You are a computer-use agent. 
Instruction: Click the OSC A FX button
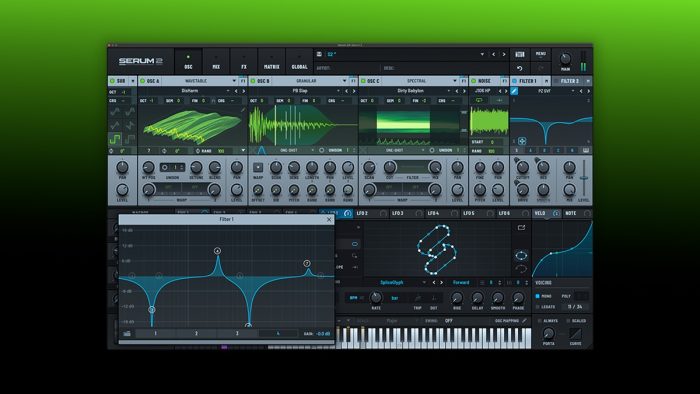point(243,81)
